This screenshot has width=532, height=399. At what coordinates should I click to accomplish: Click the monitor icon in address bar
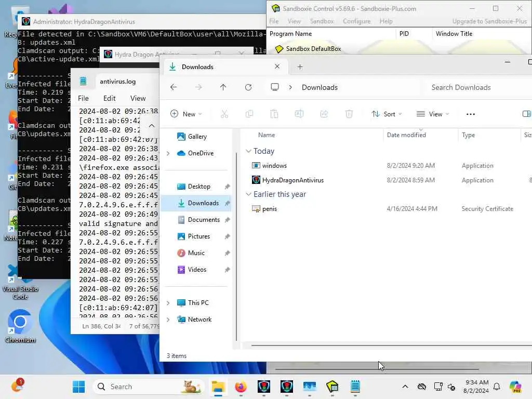pos(275,87)
